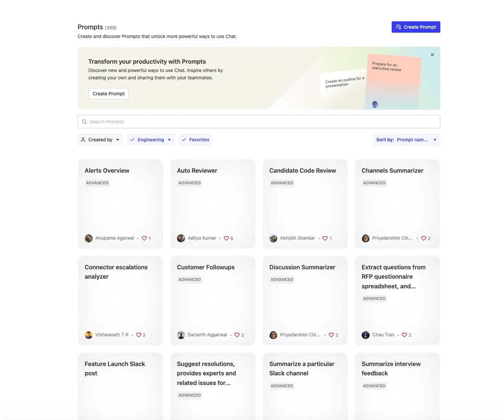The image size is (504, 420).
Task: Open the Feature Launch Slack post card
Action: click(120, 386)
